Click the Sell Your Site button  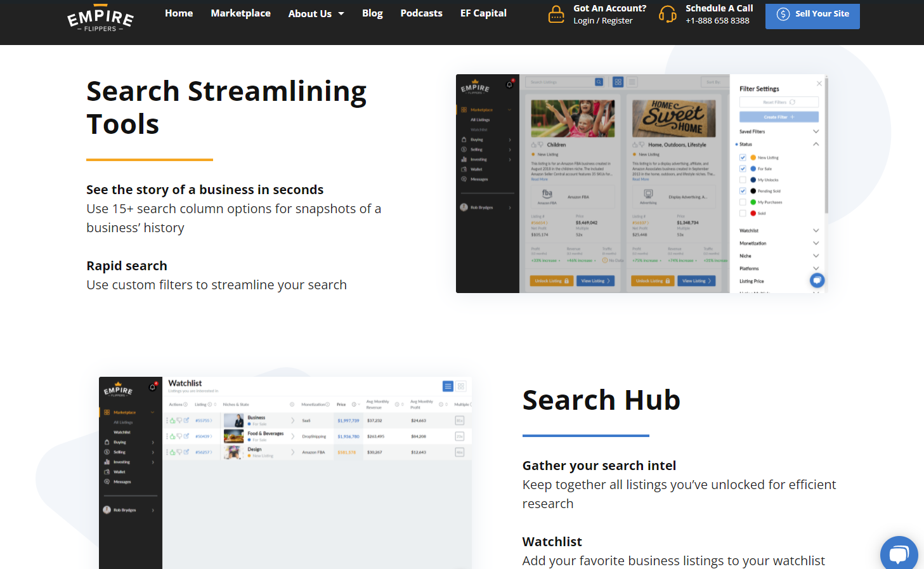click(812, 16)
